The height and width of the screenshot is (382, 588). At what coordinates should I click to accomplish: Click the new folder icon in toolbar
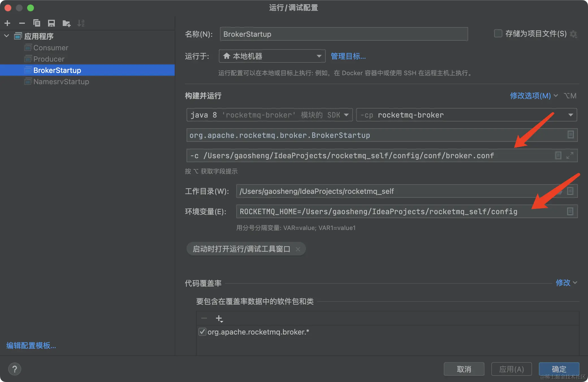66,23
